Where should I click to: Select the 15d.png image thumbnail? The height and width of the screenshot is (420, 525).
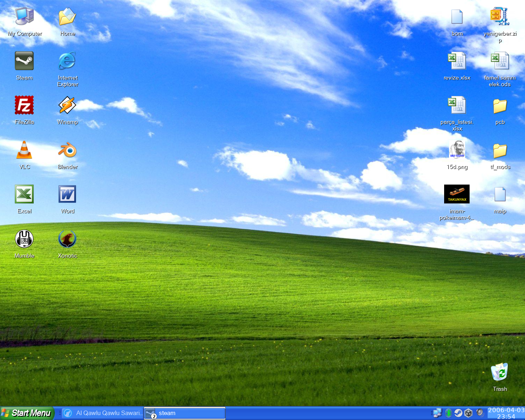[x=457, y=150]
